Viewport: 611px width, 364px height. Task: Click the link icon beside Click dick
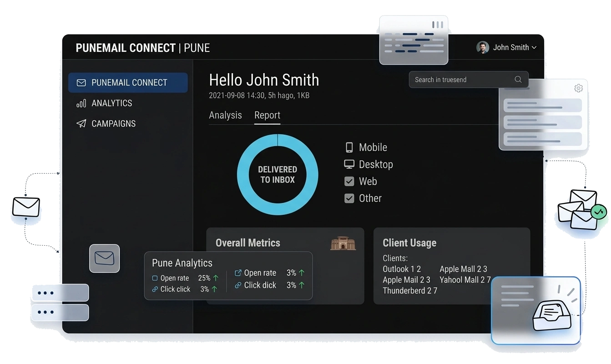(x=238, y=285)
